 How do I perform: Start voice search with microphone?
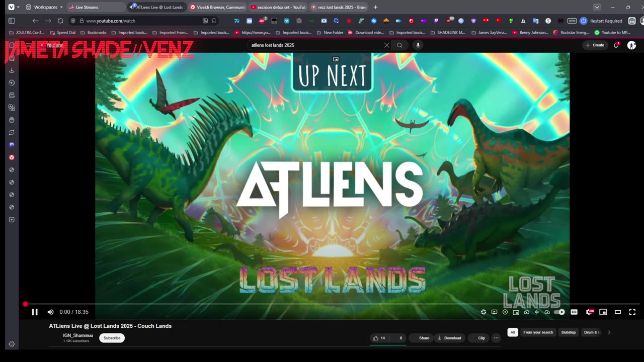point(418,45)
